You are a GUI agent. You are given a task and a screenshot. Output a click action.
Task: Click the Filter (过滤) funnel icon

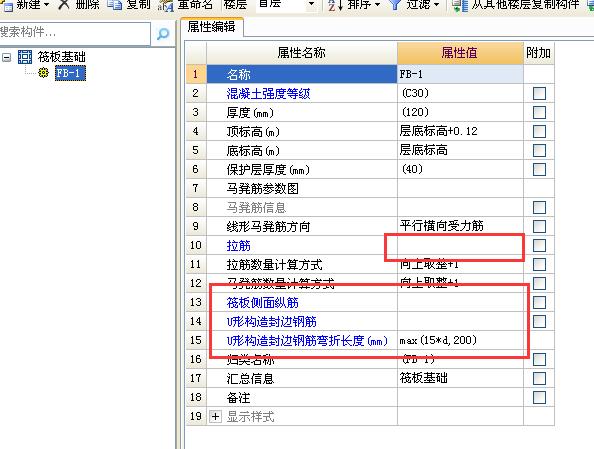click(x=395, y=5)
